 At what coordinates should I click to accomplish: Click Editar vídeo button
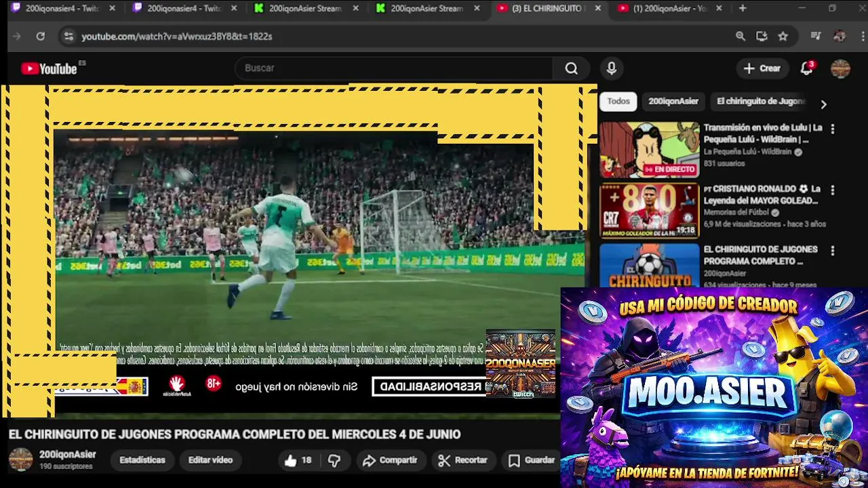[x=210, y=460]
